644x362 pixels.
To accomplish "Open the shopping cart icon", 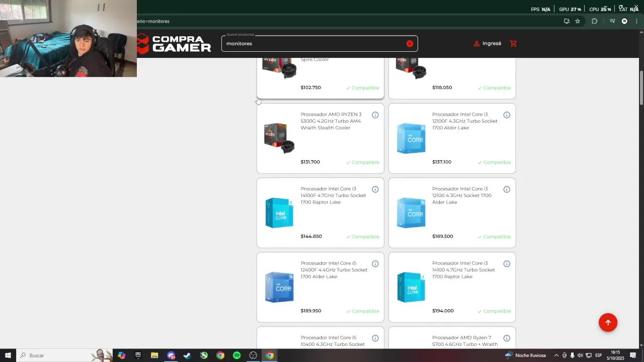I will tap(513, 44).
